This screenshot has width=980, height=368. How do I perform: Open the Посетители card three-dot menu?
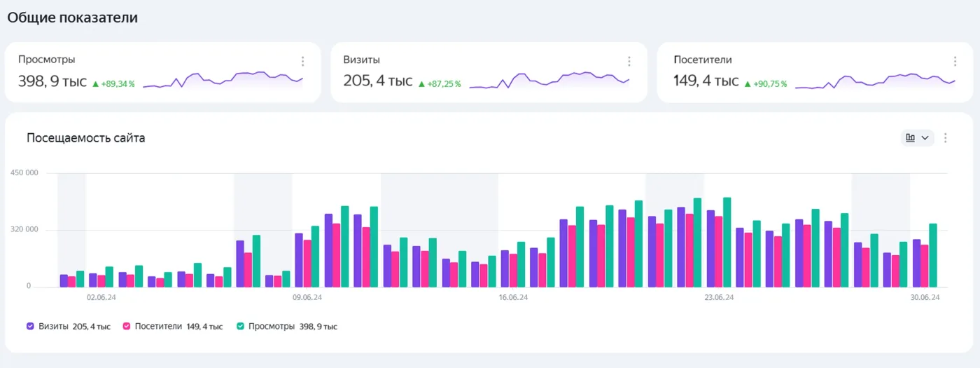point(955,61)
